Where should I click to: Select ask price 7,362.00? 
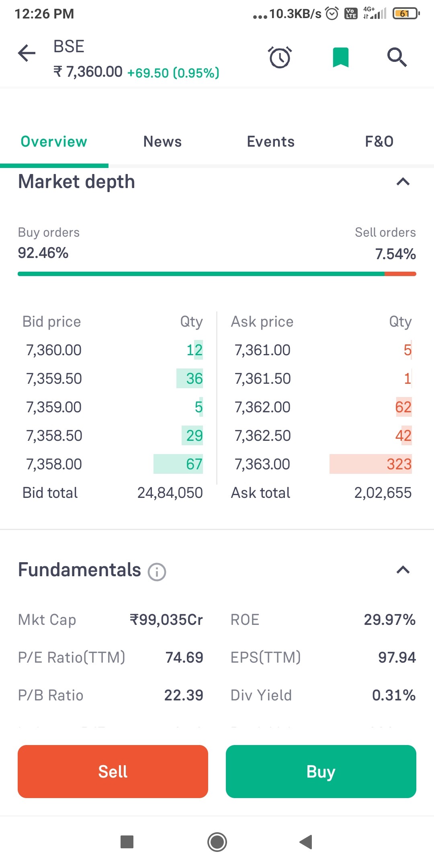click(262, 407)
